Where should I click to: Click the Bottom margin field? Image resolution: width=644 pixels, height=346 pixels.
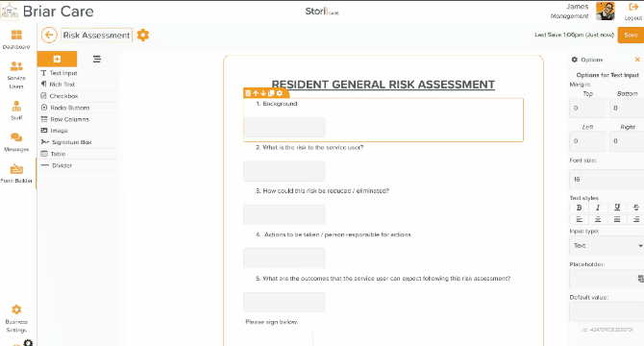(627, 108)
